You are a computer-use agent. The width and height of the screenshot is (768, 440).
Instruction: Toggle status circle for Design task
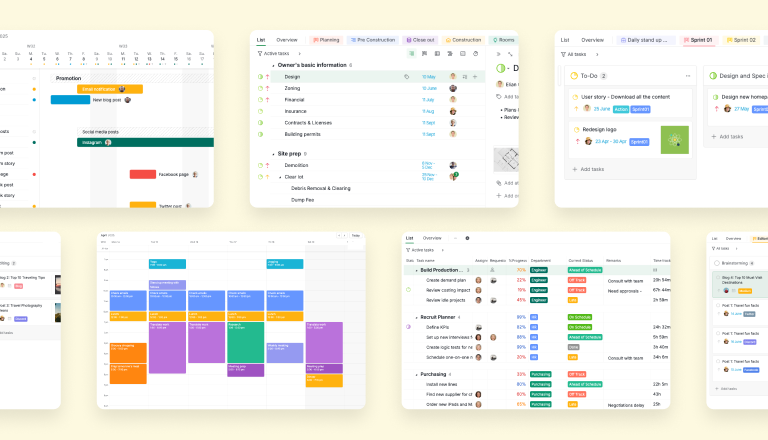pyautogui.click(x=260, y=76)
